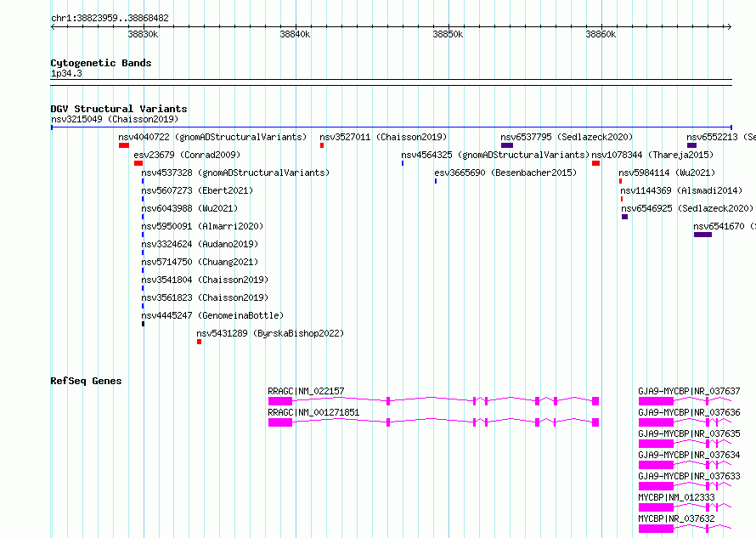Screen dimensions: 756x538
Task: Click the chr1:38823959..38868482 coordinate label
Action: click(x=110, y=18)
